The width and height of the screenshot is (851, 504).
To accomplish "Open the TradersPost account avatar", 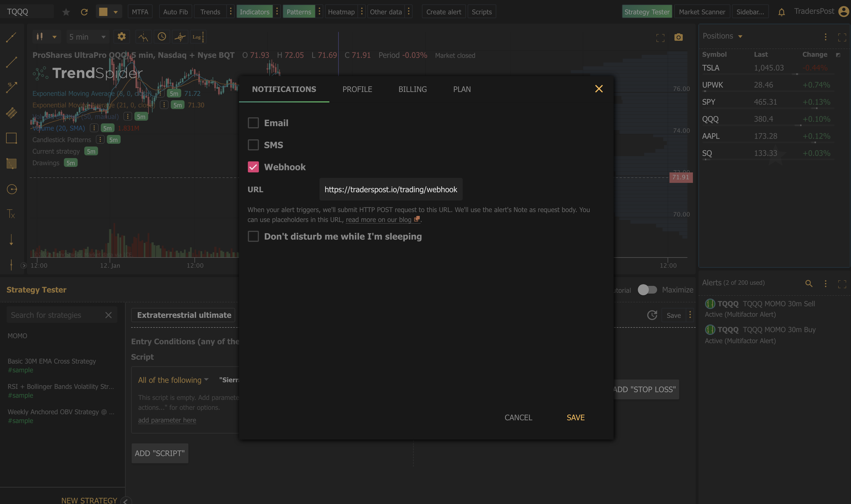I will 844,12.
